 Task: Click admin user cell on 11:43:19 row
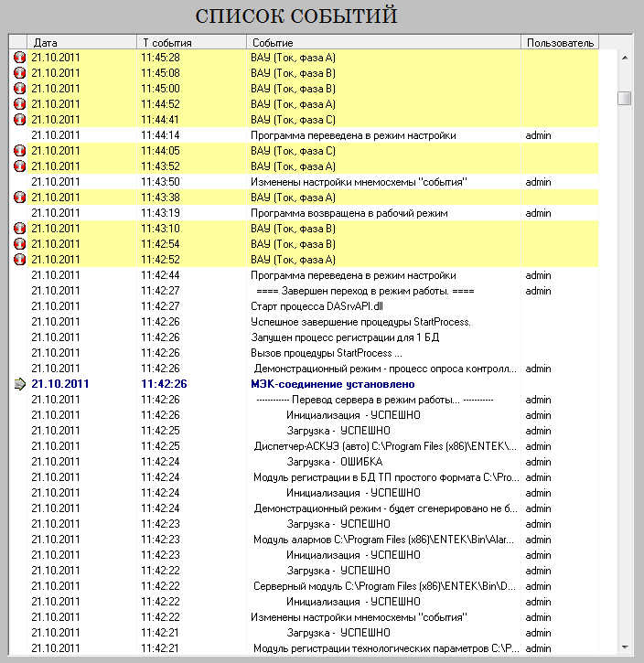coord(538,213)
